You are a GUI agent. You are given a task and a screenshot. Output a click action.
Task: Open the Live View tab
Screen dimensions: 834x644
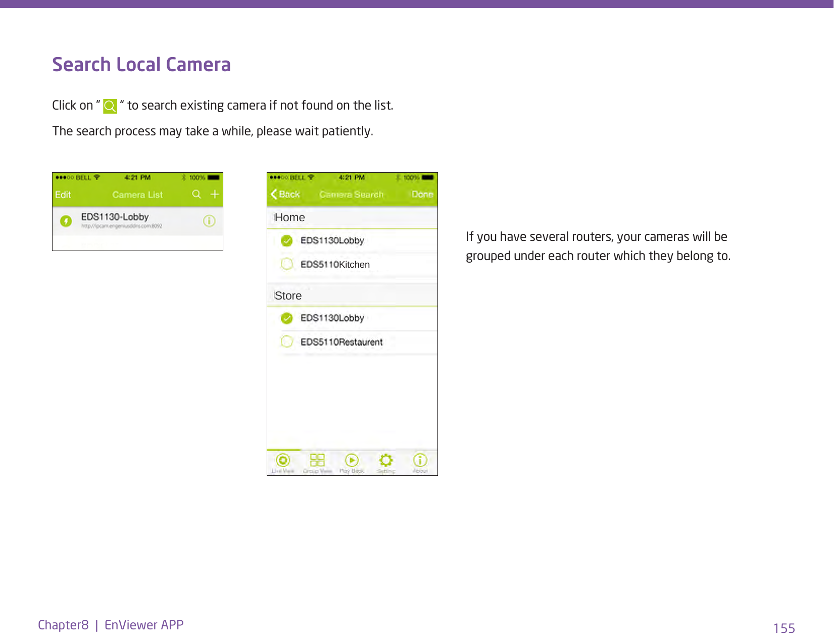283,463
